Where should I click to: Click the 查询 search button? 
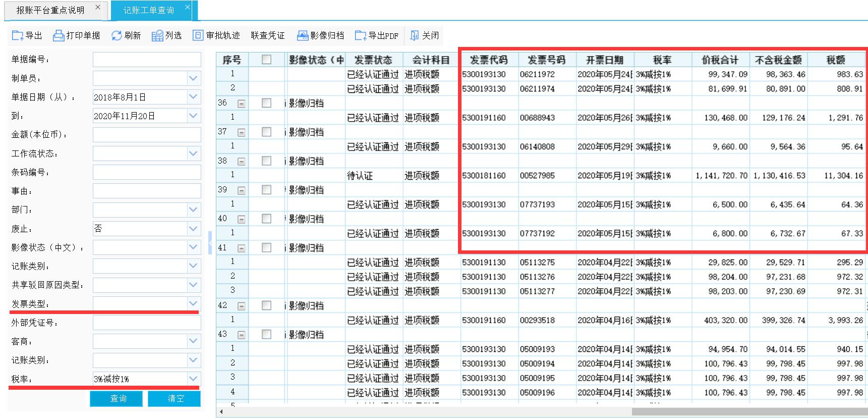coord(119,398)
